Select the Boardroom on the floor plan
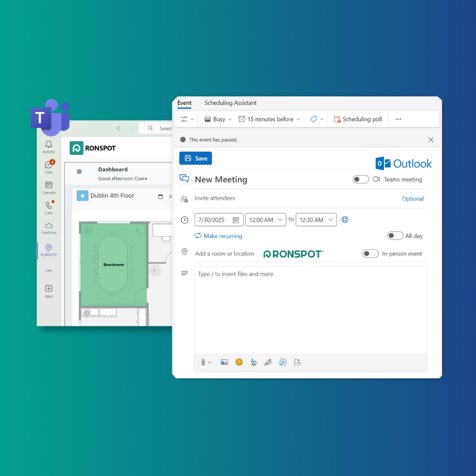The height and width of the screenshot is (476, 476). (x=113, y=264)
